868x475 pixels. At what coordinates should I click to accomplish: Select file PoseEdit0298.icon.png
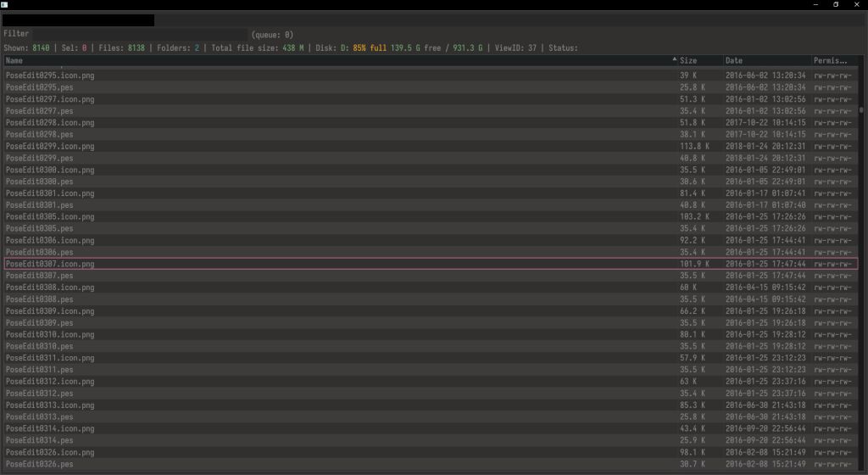pos(431,122)
